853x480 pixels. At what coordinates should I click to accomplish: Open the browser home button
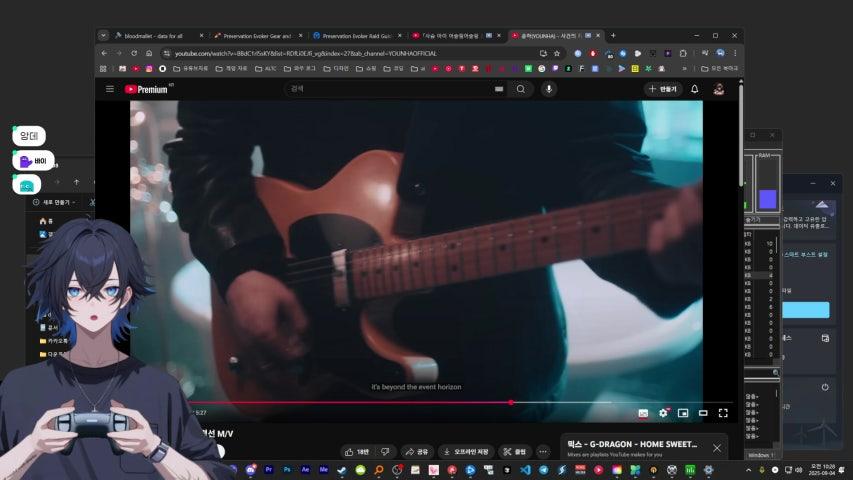[149, 53]
